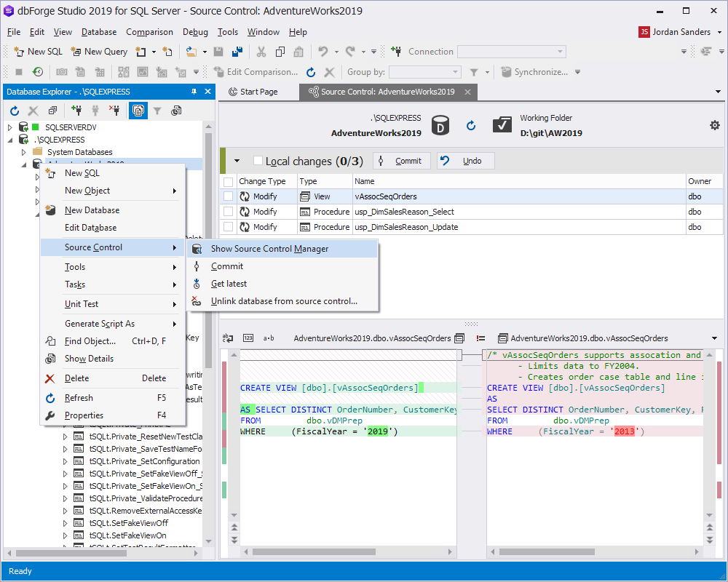This screenshot has width=728, height=582.
Task: Click Edit Comparison toolbar button
Action: coord(256,72)
